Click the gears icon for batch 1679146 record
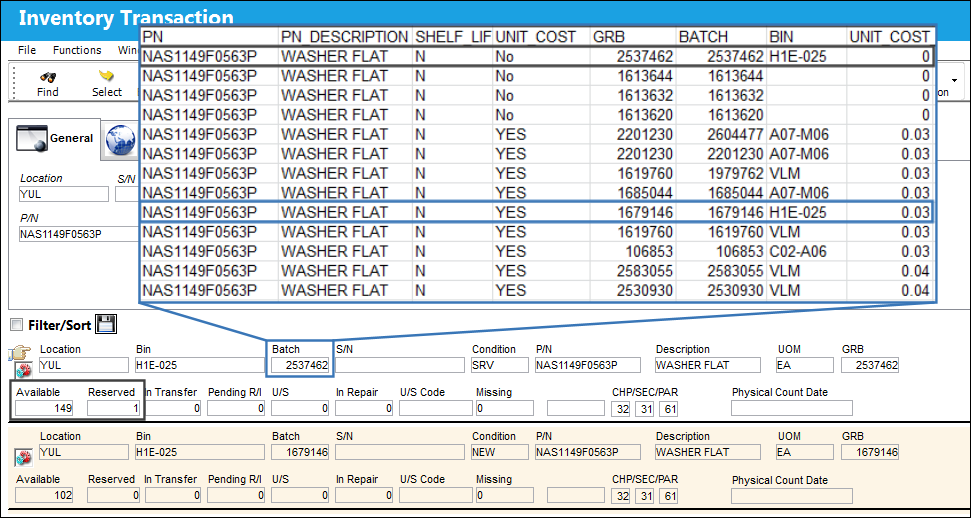Screen dimensions: 971x518 (x=22, y=459)
